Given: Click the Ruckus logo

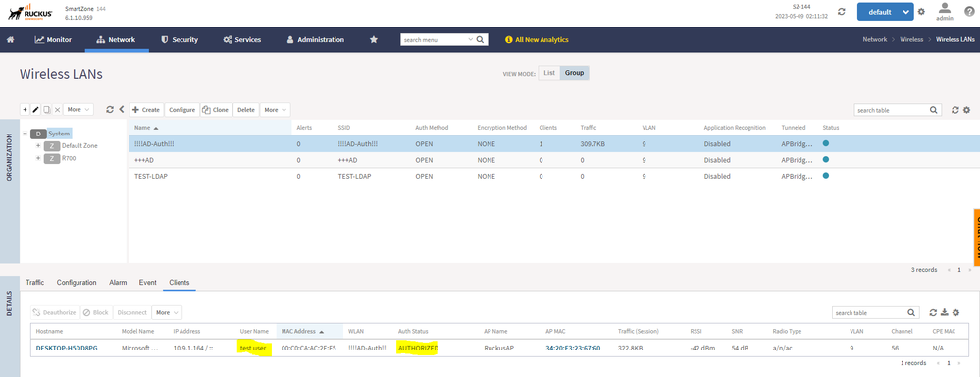Looking at the screenshot, I should (30, 12).
